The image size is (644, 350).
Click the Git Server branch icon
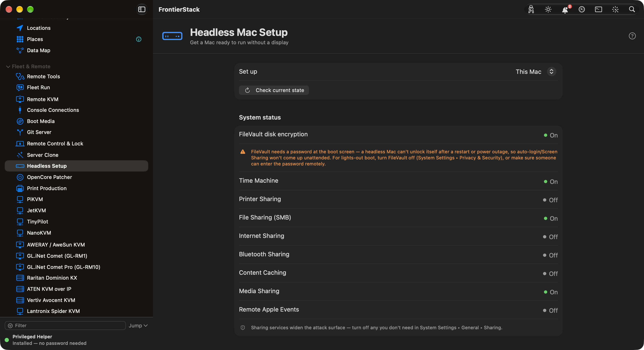point(20,132)
